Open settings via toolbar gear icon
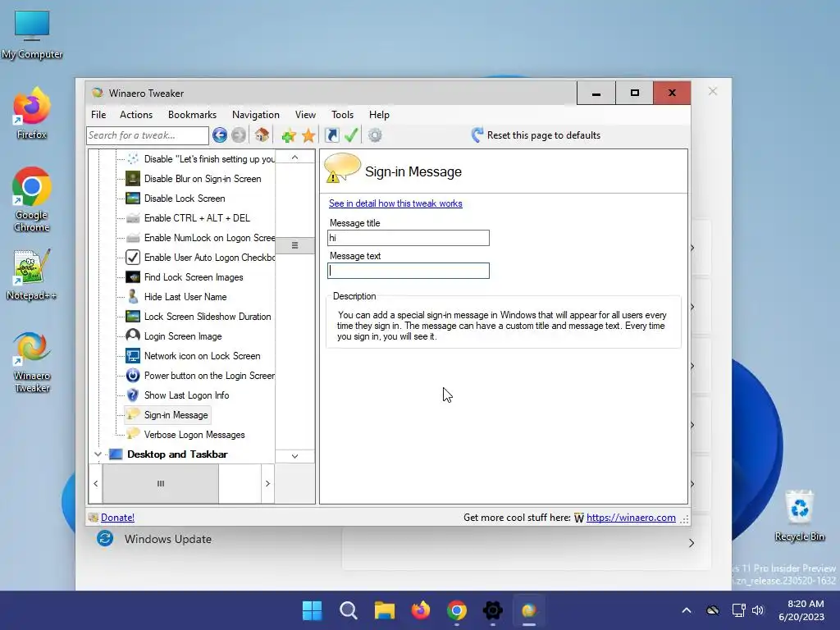The image size is (840, 630). coord(375,135)
